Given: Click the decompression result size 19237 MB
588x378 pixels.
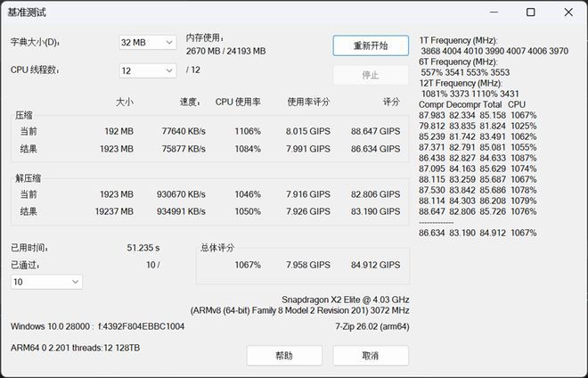Looking at the screenshot, I should click(114, 211).
